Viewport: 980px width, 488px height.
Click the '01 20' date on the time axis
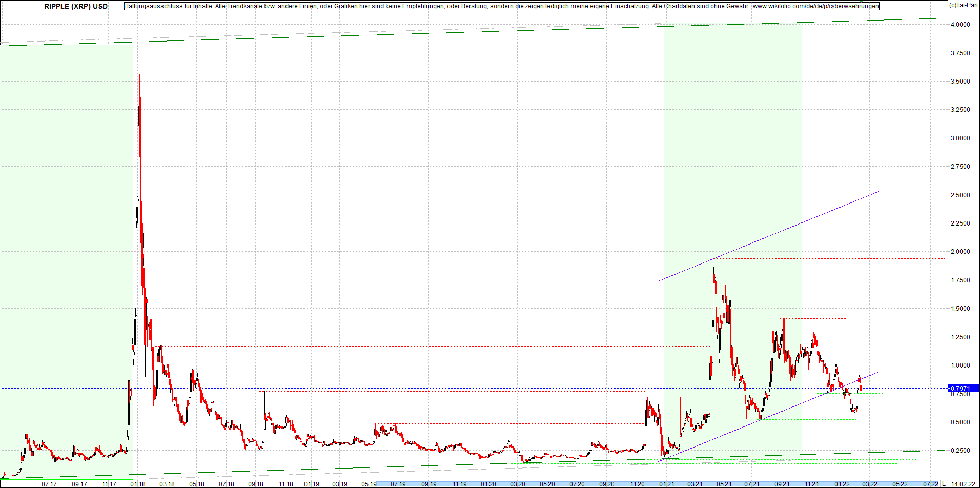[x=488, y=484]
